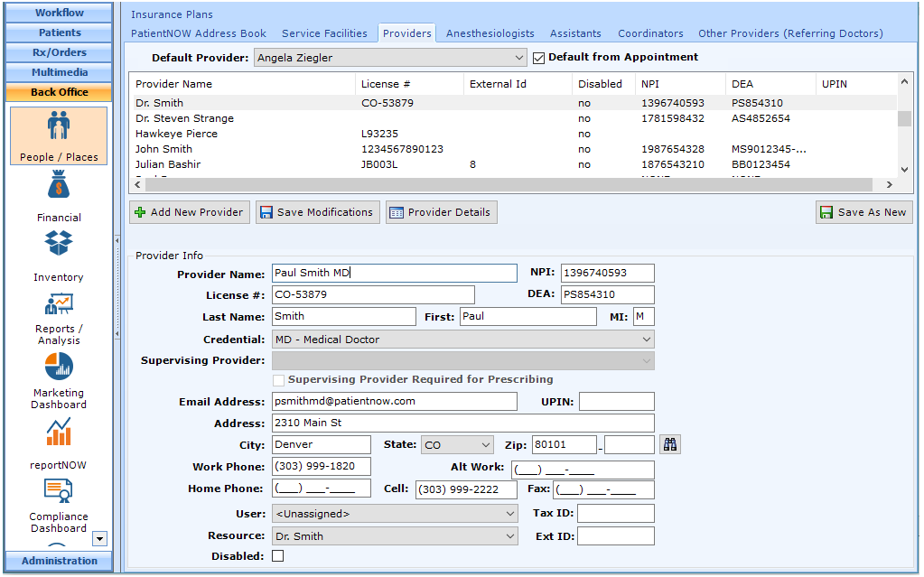Screen dimensions: 924x577
Task: Open the Back Office panel
Action: pyautogui.click(x=58, y=91)
